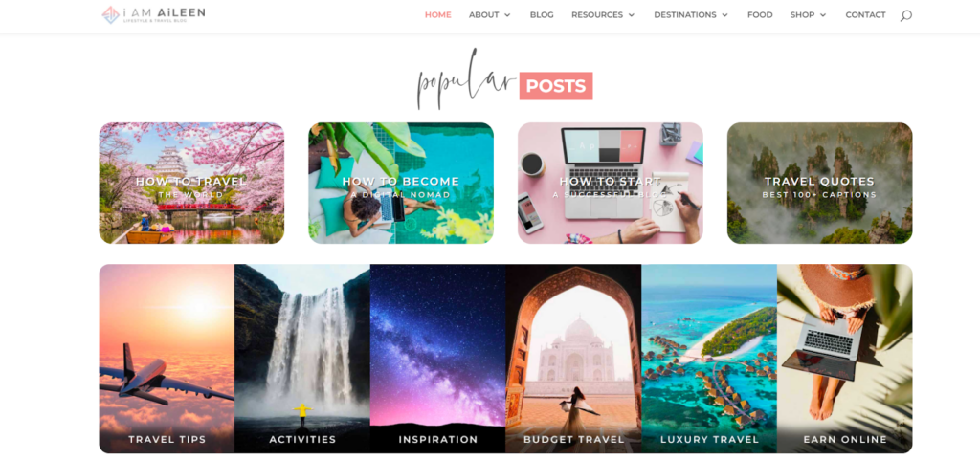Open the Food menu item
This screenshot has width=980, height=460.
[x=760, y=15]
